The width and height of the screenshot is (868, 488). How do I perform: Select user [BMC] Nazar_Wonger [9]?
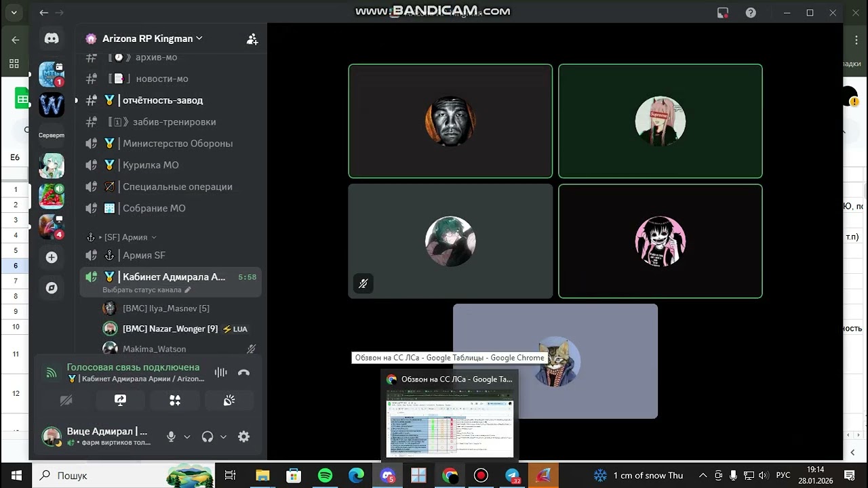pyautogui.click(x=170, y=329)
